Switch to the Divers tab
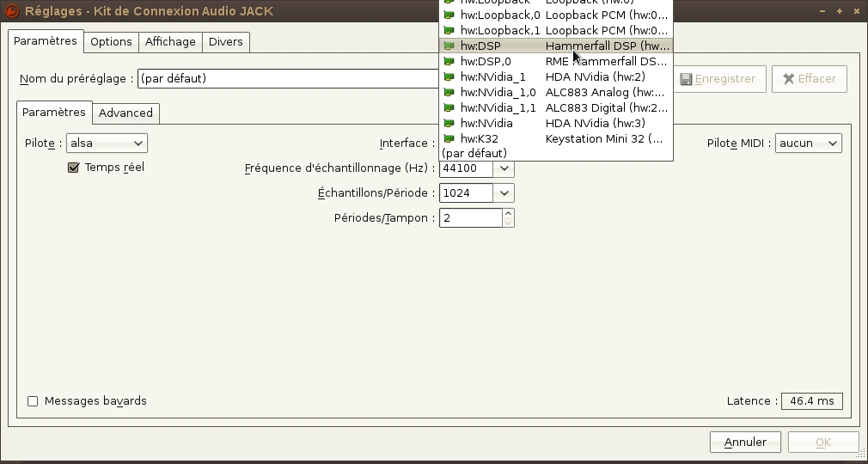This screenshot has height=464, width=868. [226, 42]
